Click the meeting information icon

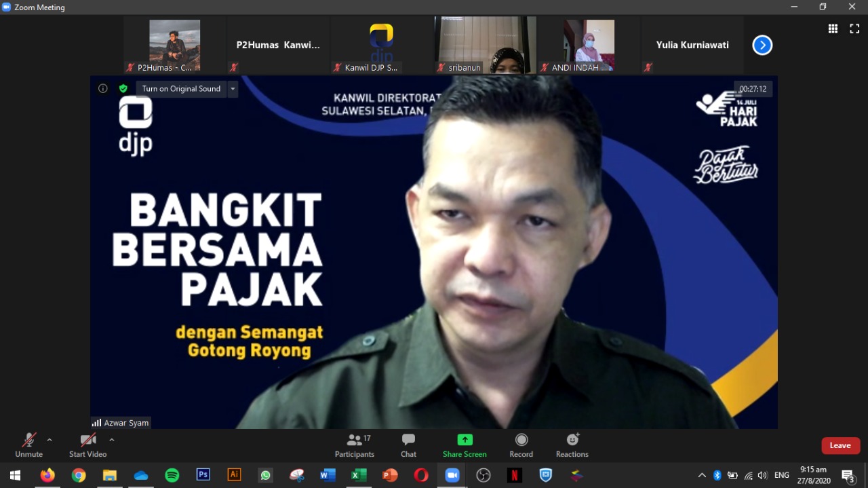(103, 89)
